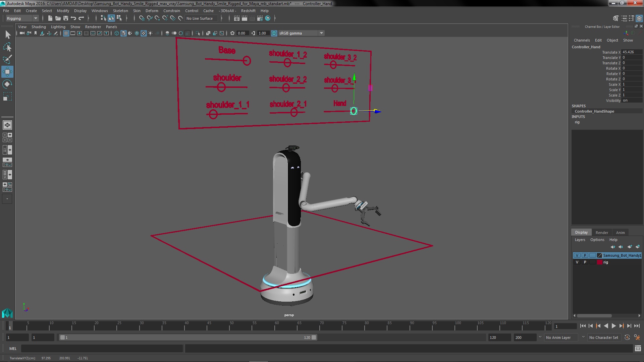Image resolution: width=644 pixels, height=362 pixels.
Task: Open Options menu in Layer Editor
Action: tap(597, 240)
